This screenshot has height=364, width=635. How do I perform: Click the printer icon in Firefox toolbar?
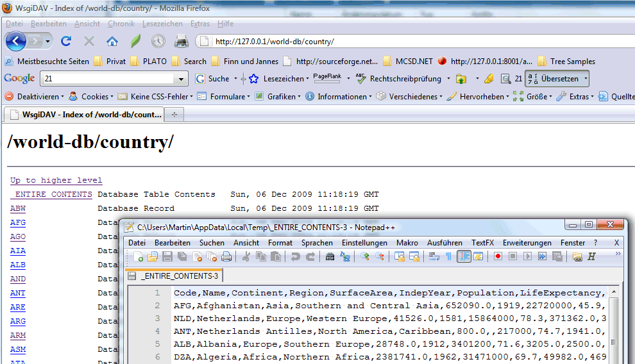coord(182,42)
